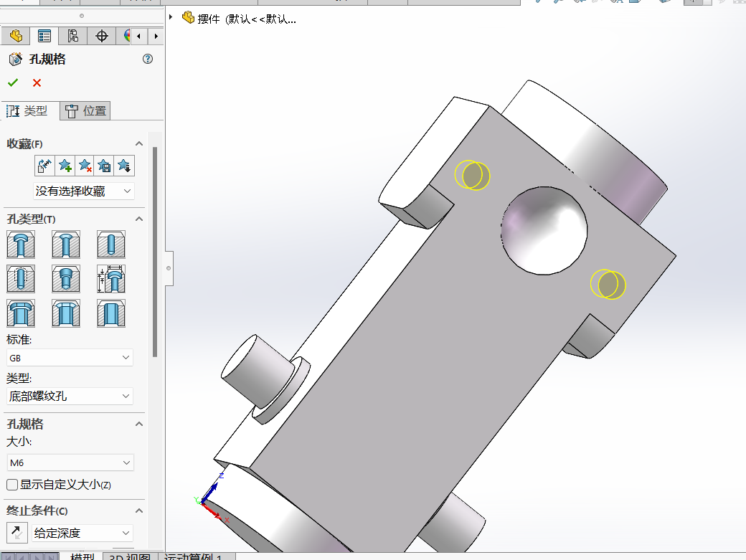Enable 显示自定义大小 checkbox
This screenshot has height=560, width=746.
pos(12,485)
